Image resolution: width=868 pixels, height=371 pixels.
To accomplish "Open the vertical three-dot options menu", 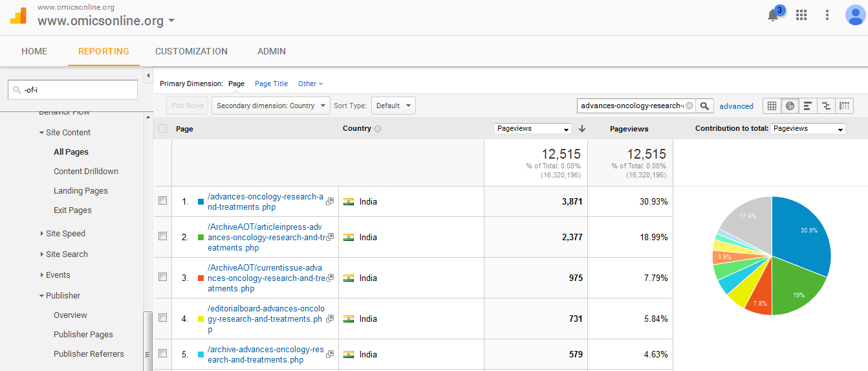I will (827, 15).
